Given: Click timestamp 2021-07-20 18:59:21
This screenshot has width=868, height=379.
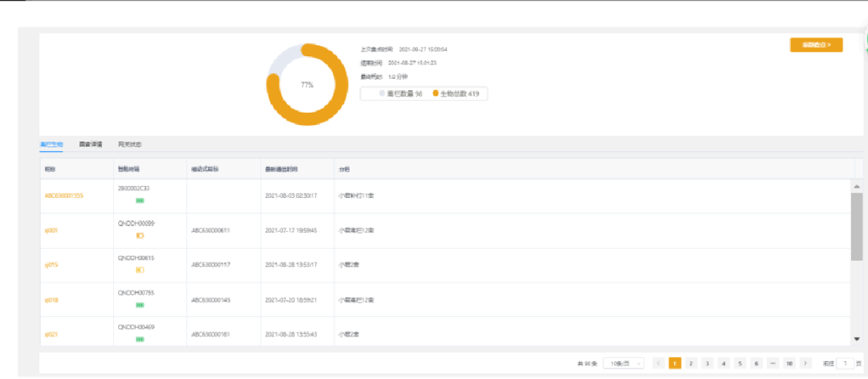Looking at the screenshot, I should pos(291,300).
